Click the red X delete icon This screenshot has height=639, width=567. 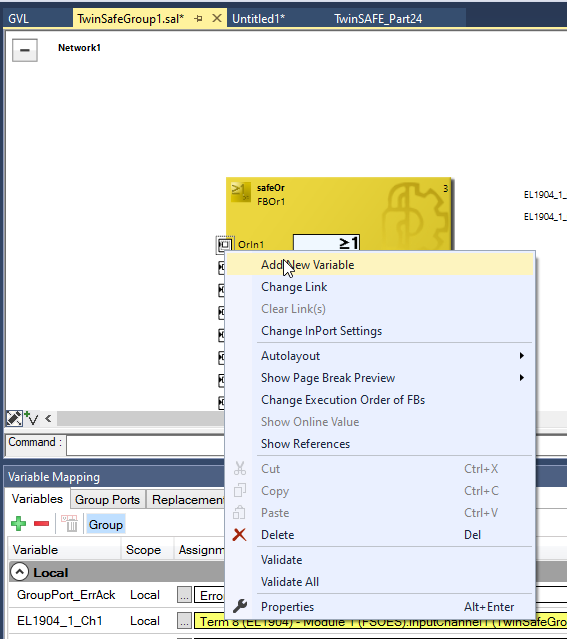click(239, 535)
